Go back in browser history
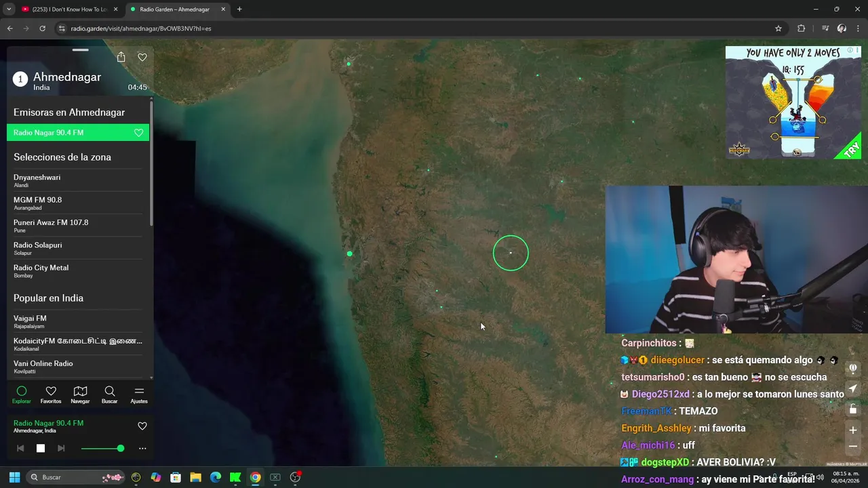The width and height of the screenshot is (868, 488). [x=9, y=28]
